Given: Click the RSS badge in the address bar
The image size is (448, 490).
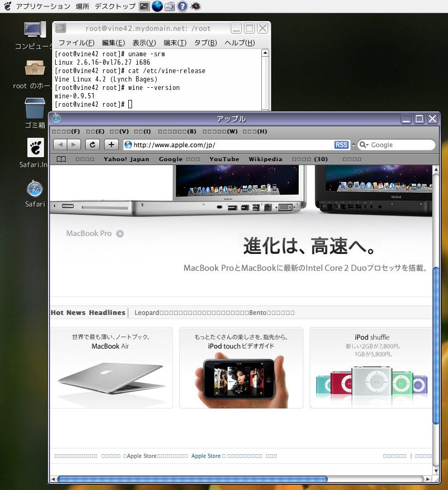Looking at the screenshot, I should click(x=341, y=145).
